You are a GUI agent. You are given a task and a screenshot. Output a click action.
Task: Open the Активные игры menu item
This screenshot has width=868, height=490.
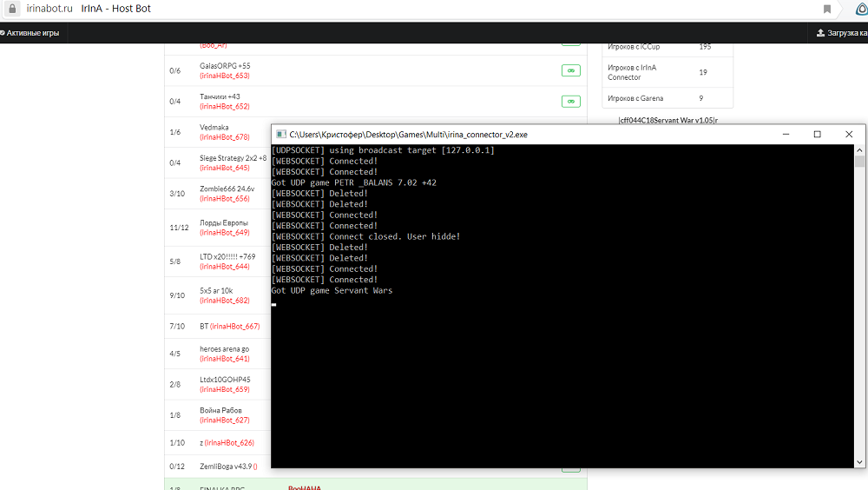[x=30, y=33]
